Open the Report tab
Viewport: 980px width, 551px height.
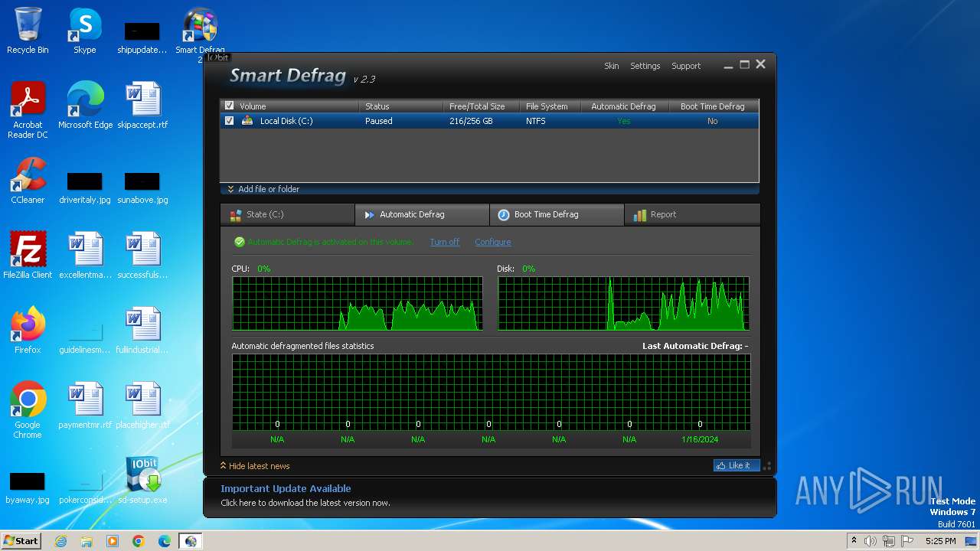coord(692,214)
